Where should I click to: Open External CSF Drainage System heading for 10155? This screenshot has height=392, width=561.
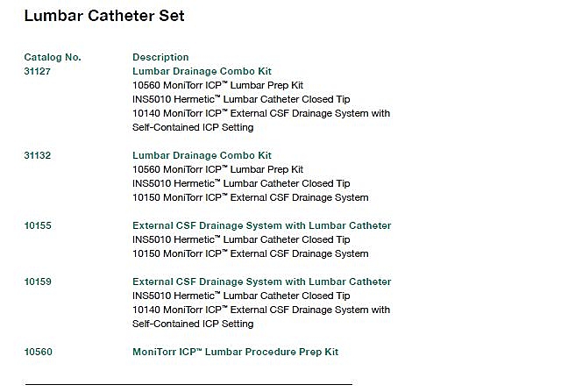tap(261, 225)
